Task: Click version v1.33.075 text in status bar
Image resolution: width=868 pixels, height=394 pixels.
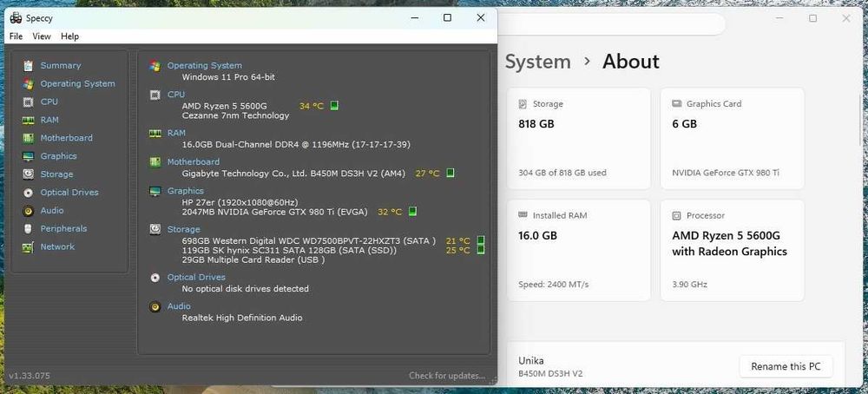Action: (x=30, y=376)
